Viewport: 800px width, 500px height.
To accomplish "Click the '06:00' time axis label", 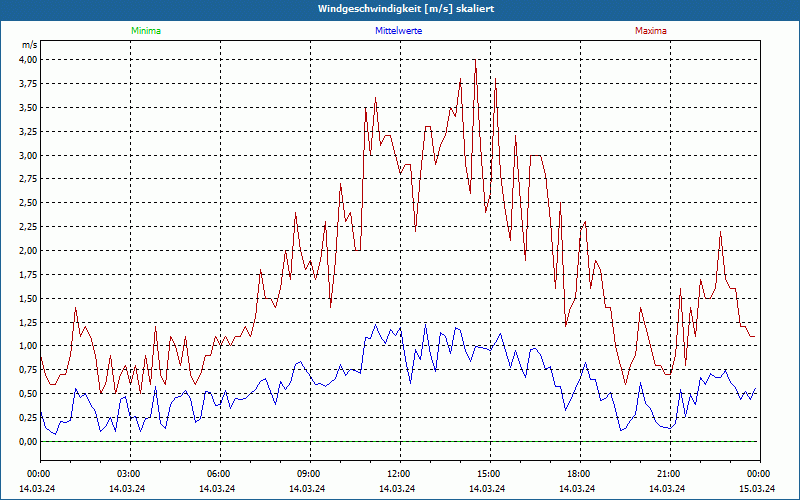I will point(220,474).
